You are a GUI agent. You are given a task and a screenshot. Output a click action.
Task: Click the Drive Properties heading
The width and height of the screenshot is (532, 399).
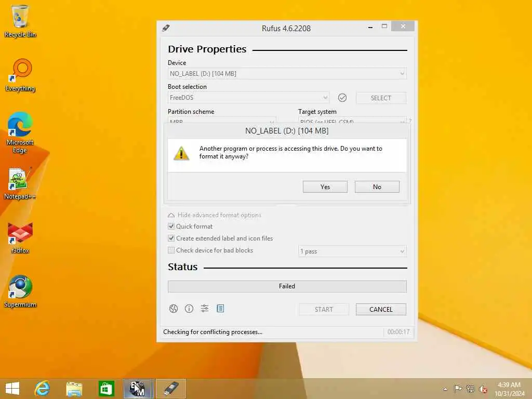[207, 49]
